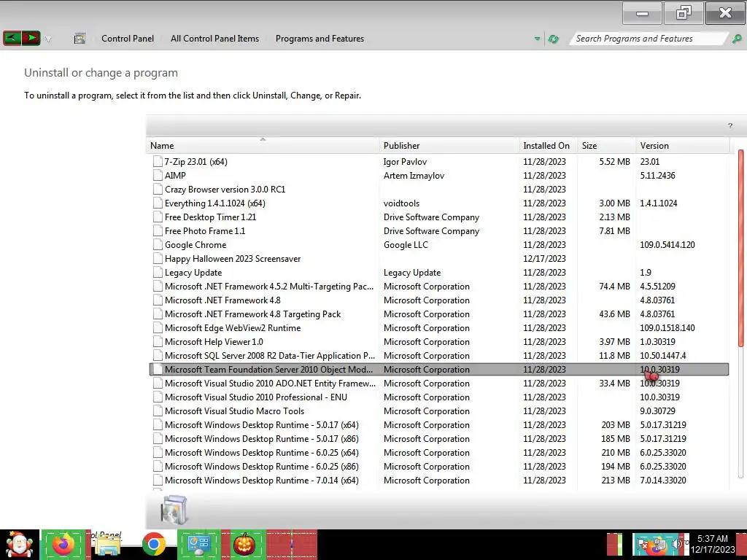Open help via the question mark icon
The height and width of the screenshot is (560, 747).
pos(729,125)
